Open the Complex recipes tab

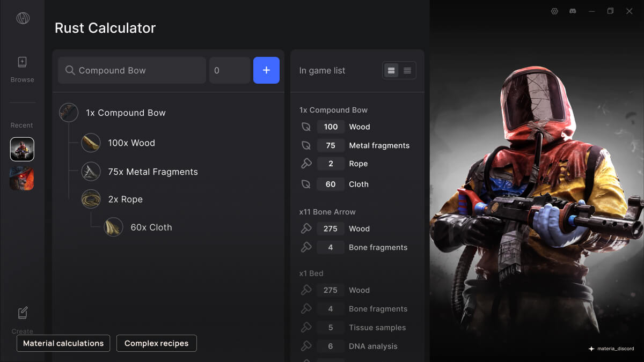(x=156, y=343)
